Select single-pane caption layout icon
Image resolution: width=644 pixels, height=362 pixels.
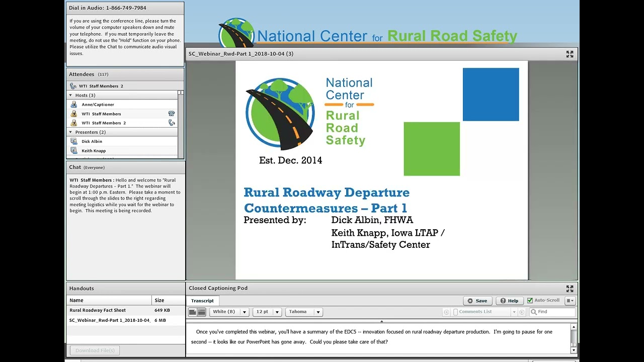(x=192, y=312)
